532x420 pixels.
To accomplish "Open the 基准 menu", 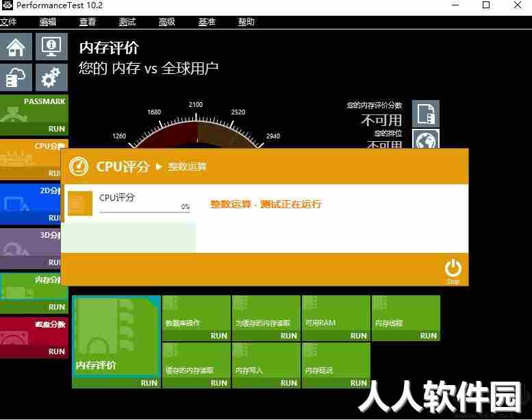I will point(207,22).
